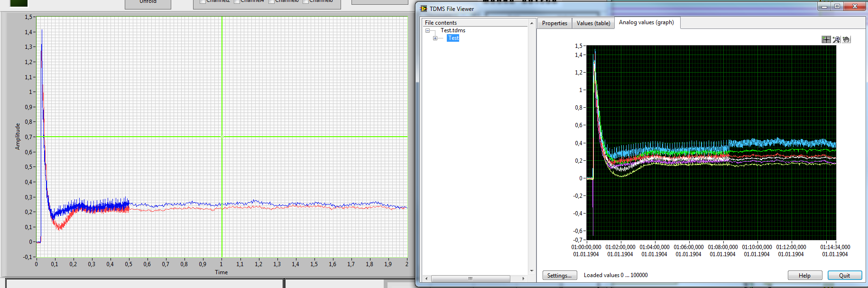868x288 pixels.
Task: Click the y-axis minimum '-0,1' on left graph
Action: click(x=28, y=257)
